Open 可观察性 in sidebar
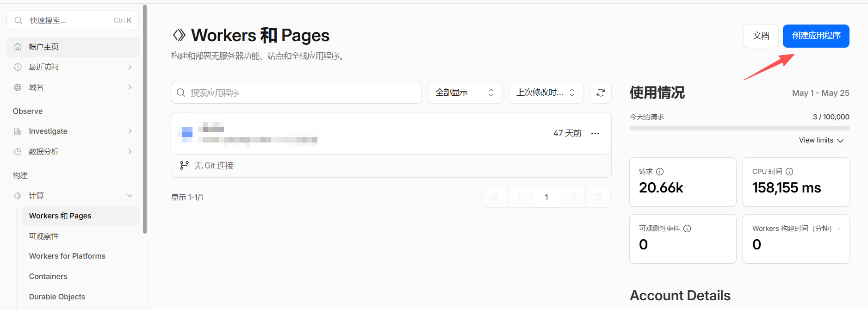 (44, 236)
